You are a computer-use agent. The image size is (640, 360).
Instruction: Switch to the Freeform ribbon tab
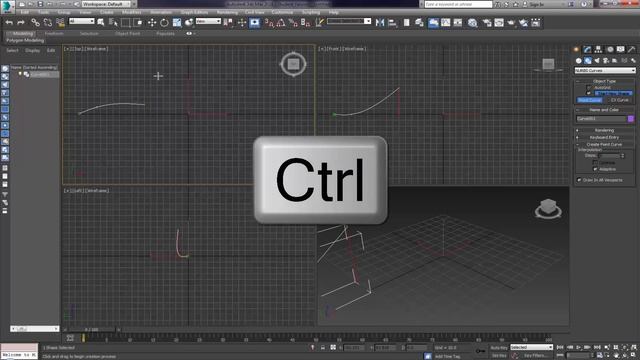pyautogui.click(x=54, y=33)
